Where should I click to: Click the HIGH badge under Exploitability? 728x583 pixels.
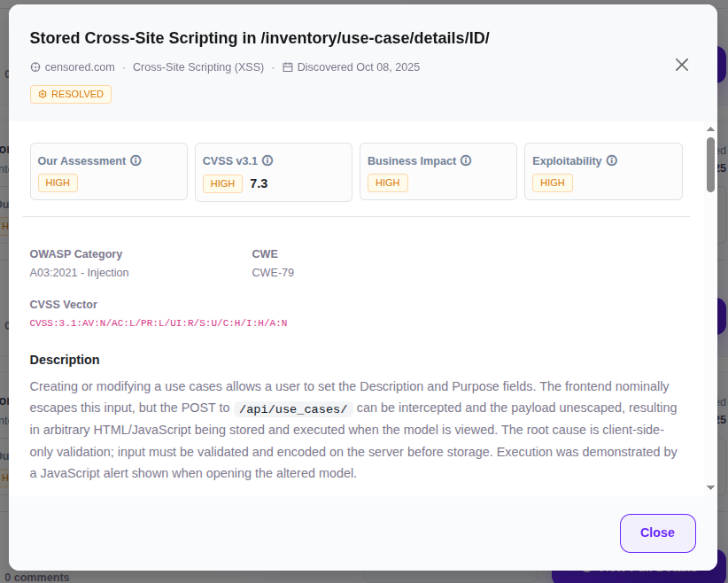point(553,183)
